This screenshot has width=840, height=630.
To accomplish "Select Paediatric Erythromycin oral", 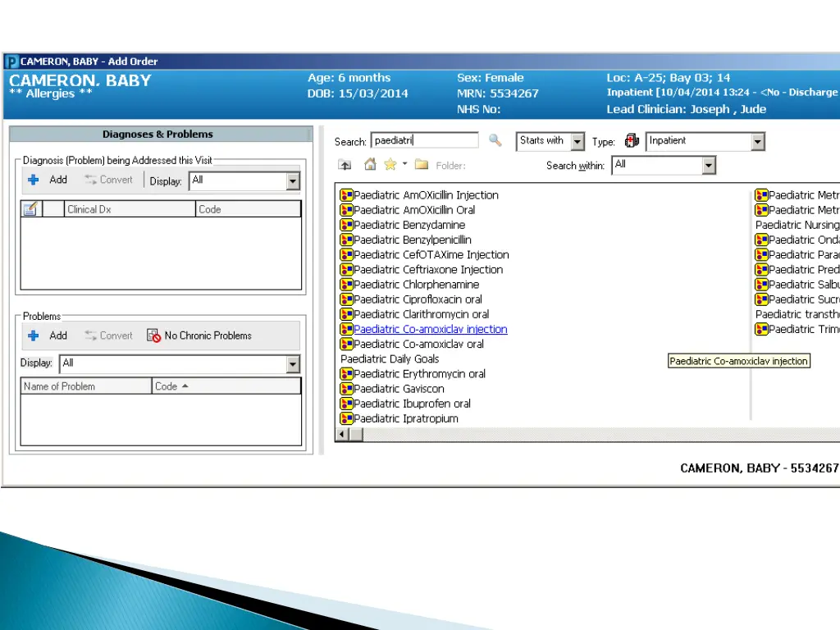I will point(419,374).
